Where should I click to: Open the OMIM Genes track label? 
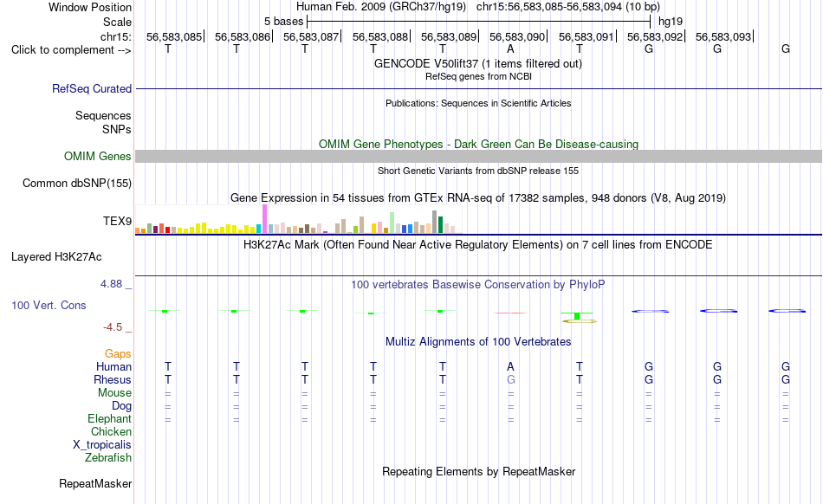(97, 156)
